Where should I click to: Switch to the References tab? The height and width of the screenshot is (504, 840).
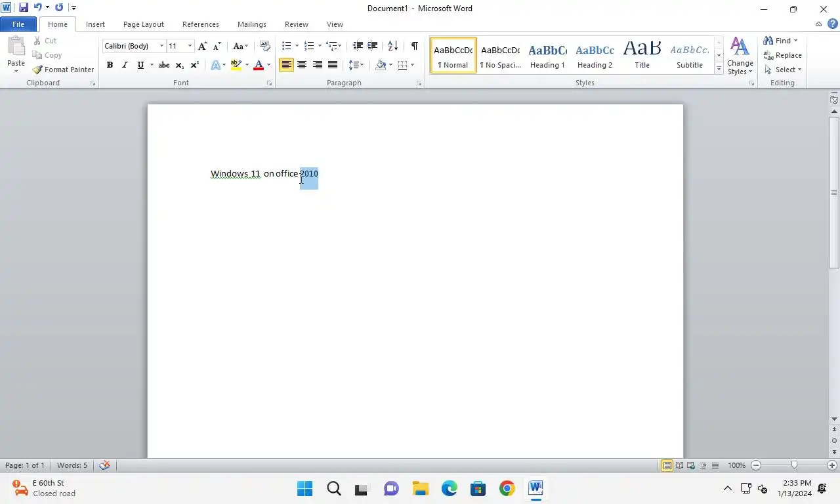(x=201, y=24)
